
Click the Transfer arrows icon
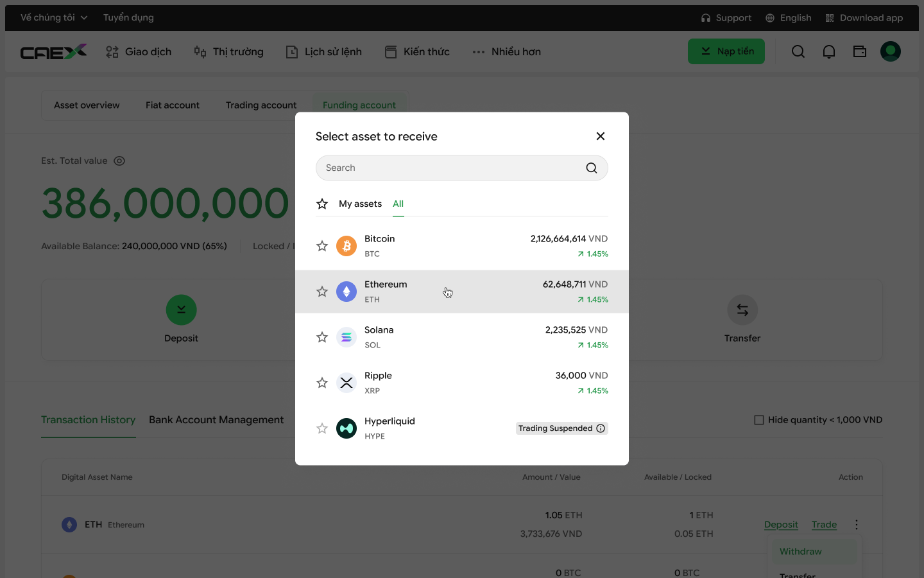pos(742,310)
